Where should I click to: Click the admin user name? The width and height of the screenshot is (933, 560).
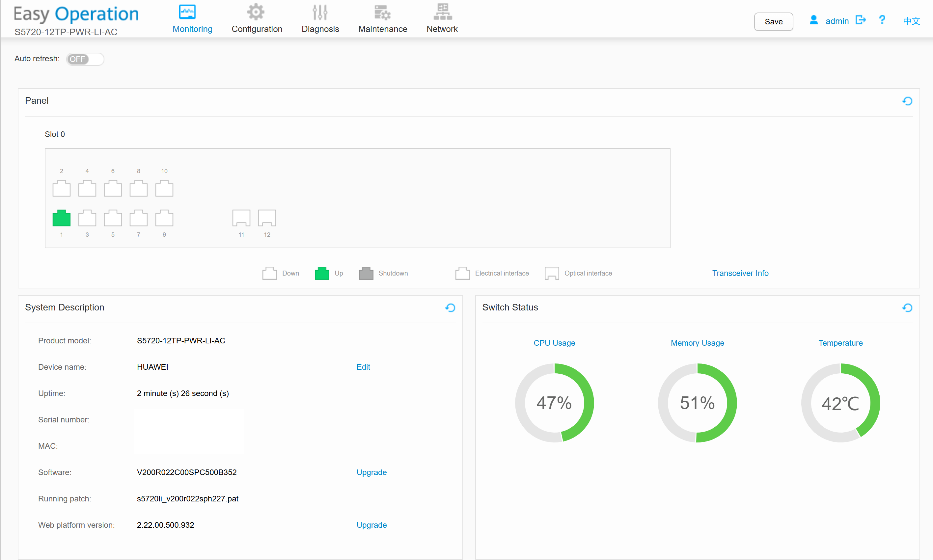pos(837,21)
